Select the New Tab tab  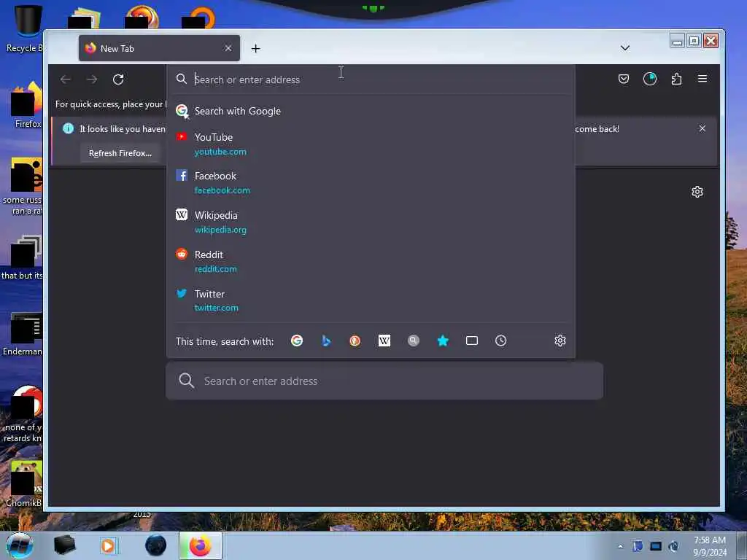(159, 48)
